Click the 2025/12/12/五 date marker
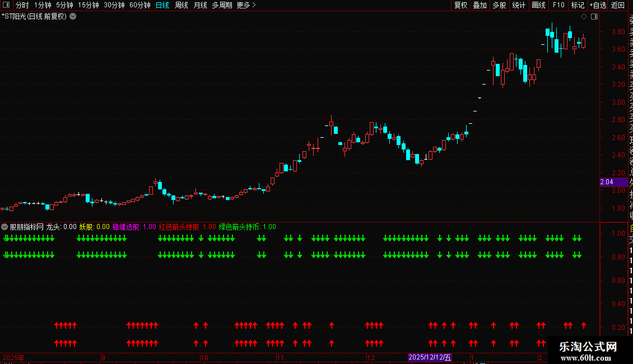Viewport: 633px width, 364px height. (x=430, y=357)
